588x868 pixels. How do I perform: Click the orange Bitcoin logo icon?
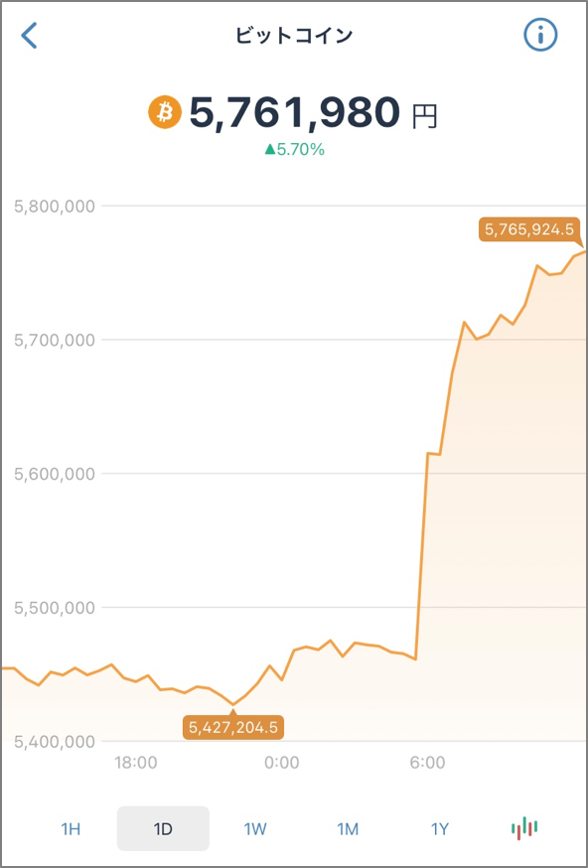pyautogui.click(x=165, y=112)
